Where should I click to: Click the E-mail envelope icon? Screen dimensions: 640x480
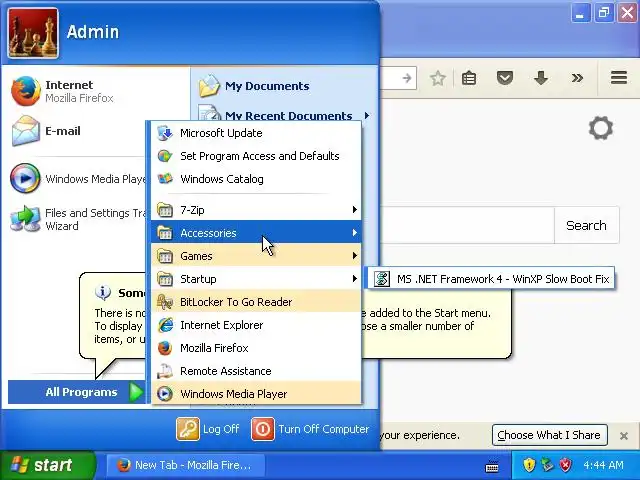(25, 131)
